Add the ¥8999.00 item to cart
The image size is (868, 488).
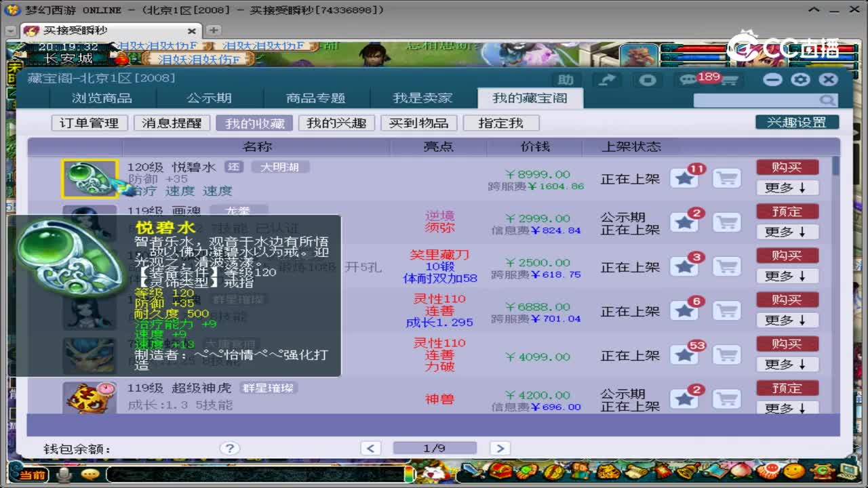[727, 178]
